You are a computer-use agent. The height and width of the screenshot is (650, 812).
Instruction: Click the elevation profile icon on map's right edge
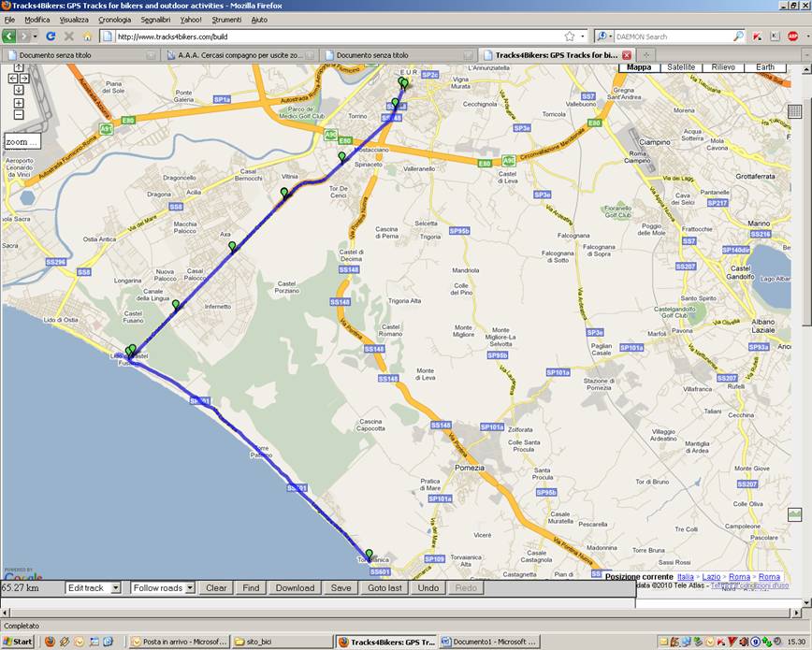(x=794, y=514)
